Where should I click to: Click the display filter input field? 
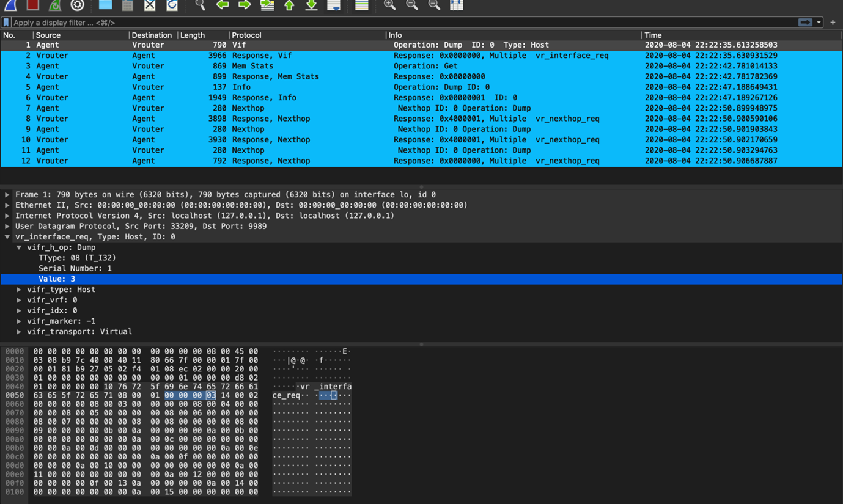point(403,23)
